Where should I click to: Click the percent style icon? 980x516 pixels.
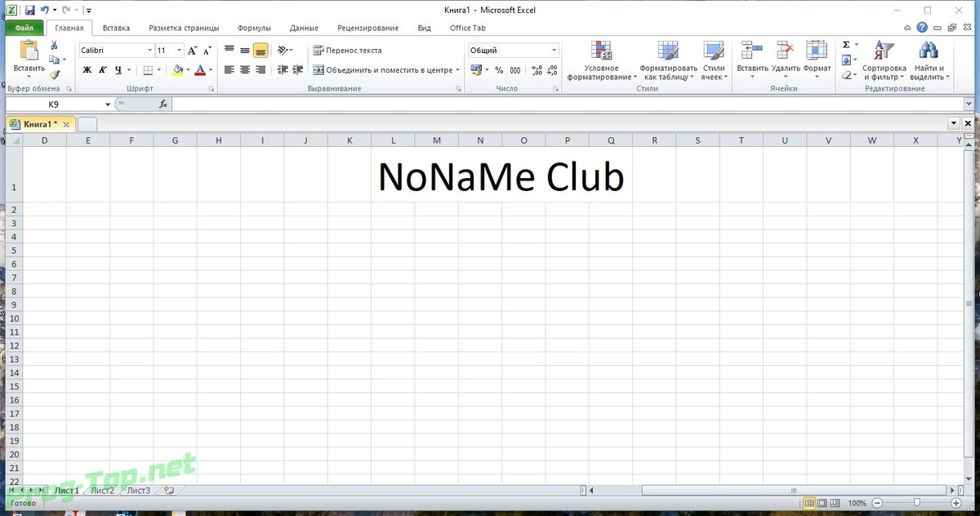[x=499, y=70]
